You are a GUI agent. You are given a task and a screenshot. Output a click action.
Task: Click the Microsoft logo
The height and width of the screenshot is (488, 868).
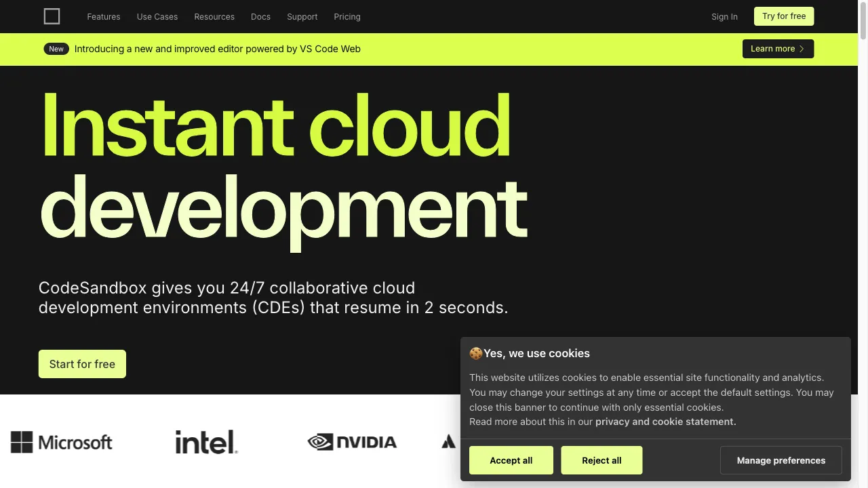tap(62, 443)
